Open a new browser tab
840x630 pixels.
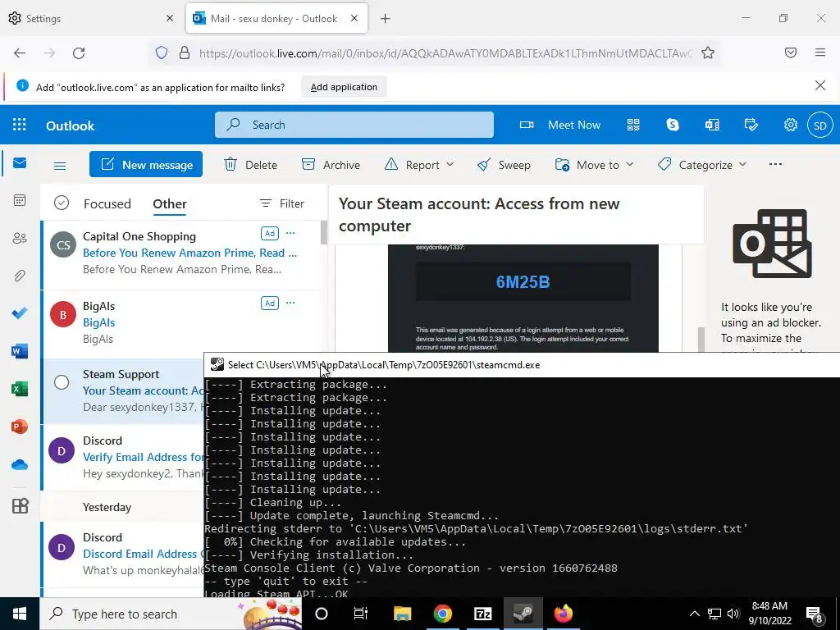(386, 19)
